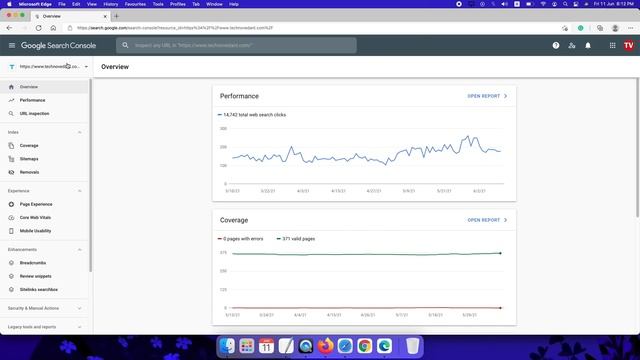Viewport: 640px width, 360px height.
Task: Open the Coverage sidebar item
Action: tap(44, 145)
